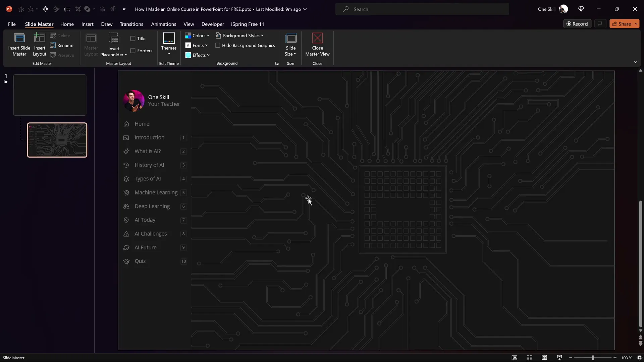The width and height of the screenshot is (644, 362).
Task: Enable the Footers checkbox
Action: point(133,51)
